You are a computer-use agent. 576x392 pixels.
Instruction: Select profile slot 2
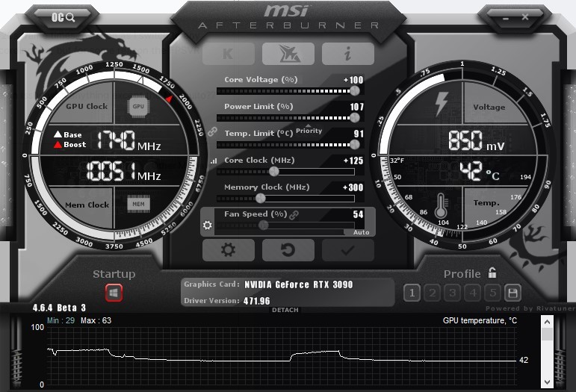coord(432,293)
